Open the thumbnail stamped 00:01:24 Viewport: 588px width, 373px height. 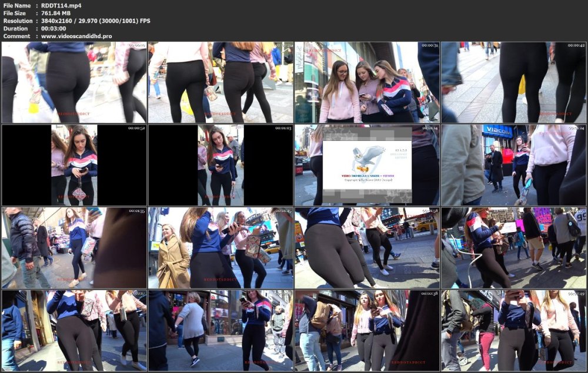coord(514,165)
